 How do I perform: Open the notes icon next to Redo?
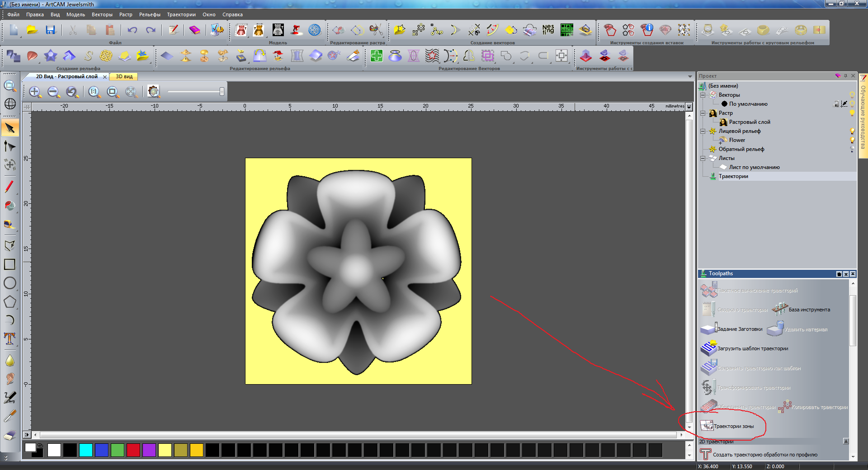click(x=173, y=30)
